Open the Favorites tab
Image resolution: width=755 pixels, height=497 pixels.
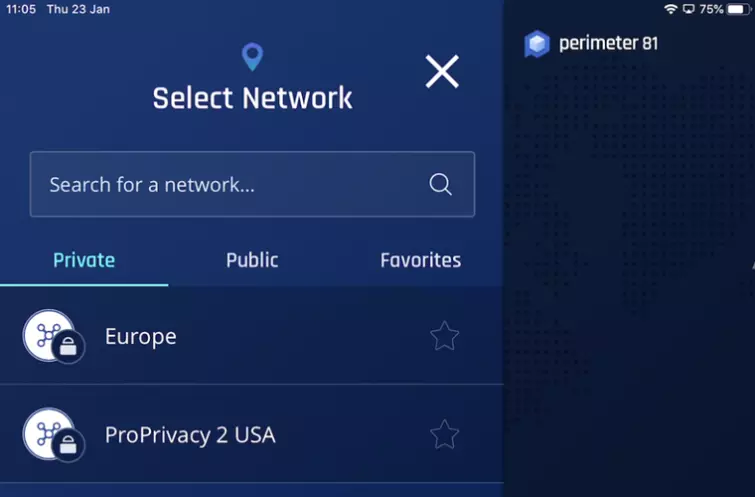coord(420,260)
